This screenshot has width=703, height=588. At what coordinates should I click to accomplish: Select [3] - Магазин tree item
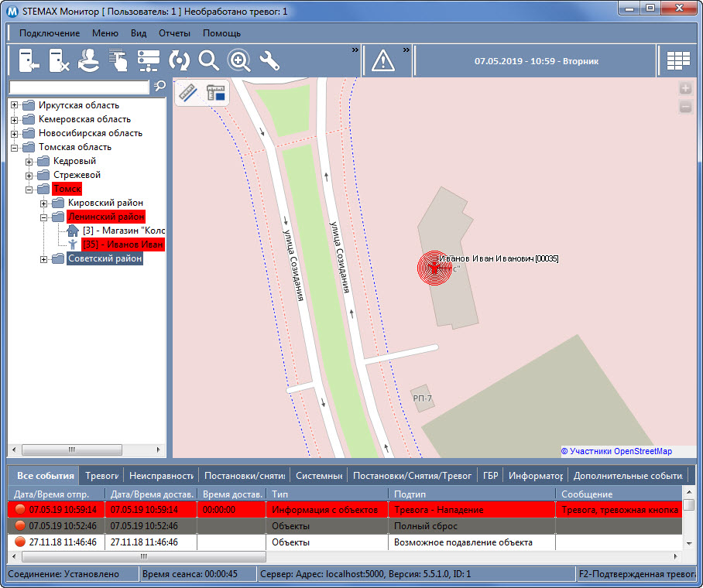point(124,231)
